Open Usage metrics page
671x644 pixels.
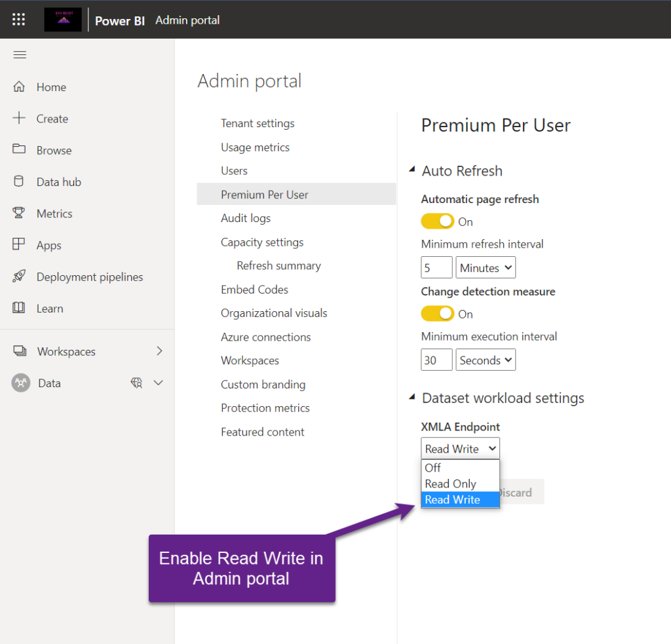255,147
